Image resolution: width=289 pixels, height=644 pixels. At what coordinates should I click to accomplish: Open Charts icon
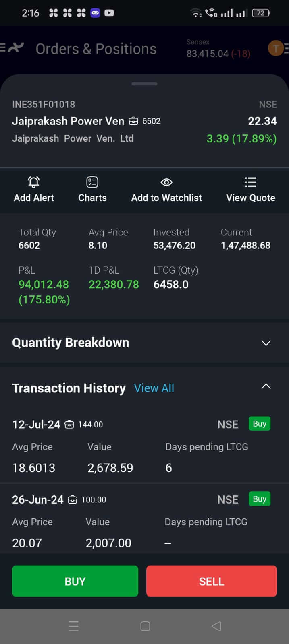(92, 182)
